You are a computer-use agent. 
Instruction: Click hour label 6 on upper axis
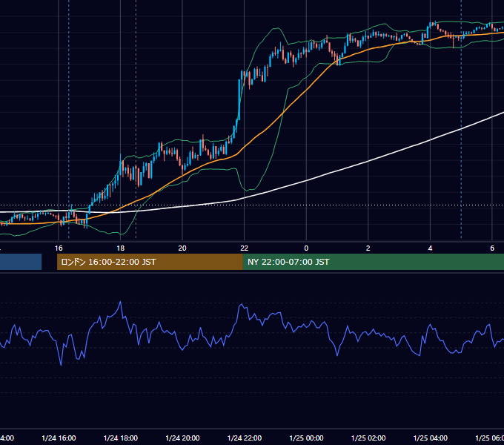click(492, 248)
